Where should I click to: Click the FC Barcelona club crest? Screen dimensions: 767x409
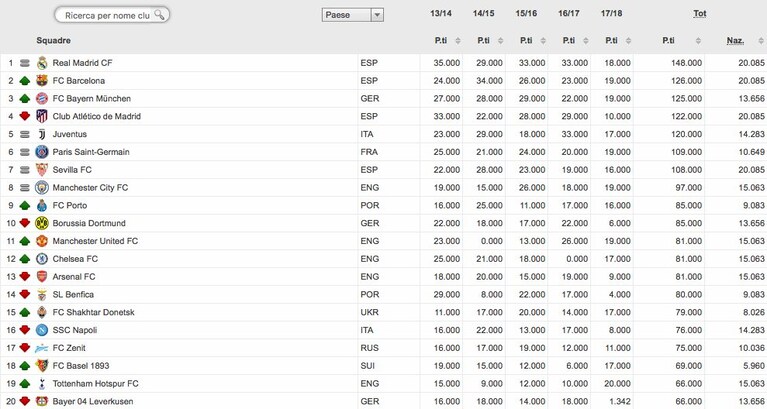pos(42,81)
